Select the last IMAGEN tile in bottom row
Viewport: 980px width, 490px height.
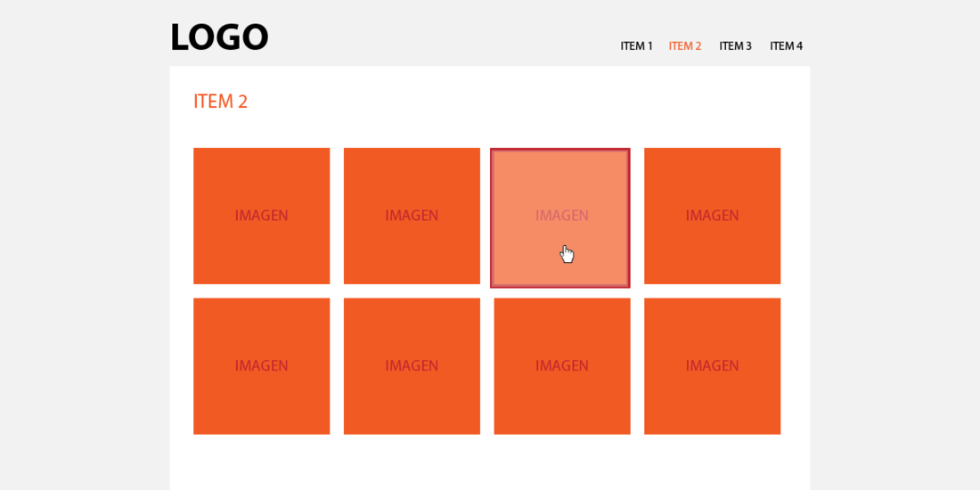713,366
